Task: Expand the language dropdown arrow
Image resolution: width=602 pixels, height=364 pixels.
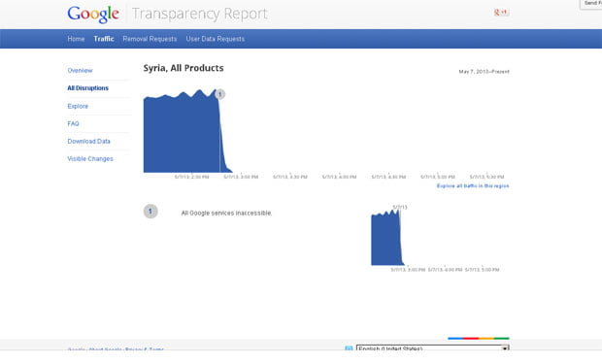Action: click(505, 347)
